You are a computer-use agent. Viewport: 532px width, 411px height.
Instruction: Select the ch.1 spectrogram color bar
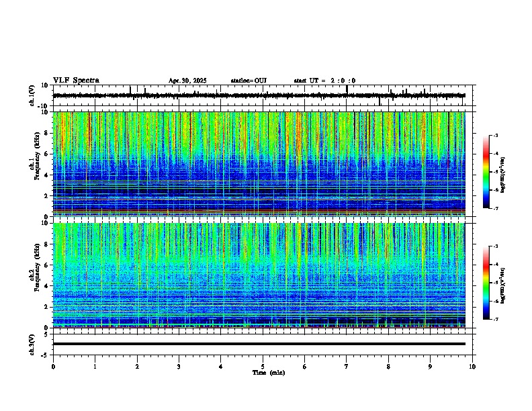[486, 172]
